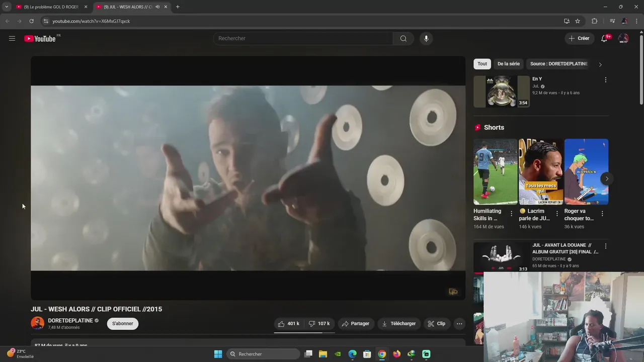Switch to Le problème GOL D ROGER tab

[x=52, y=7]
